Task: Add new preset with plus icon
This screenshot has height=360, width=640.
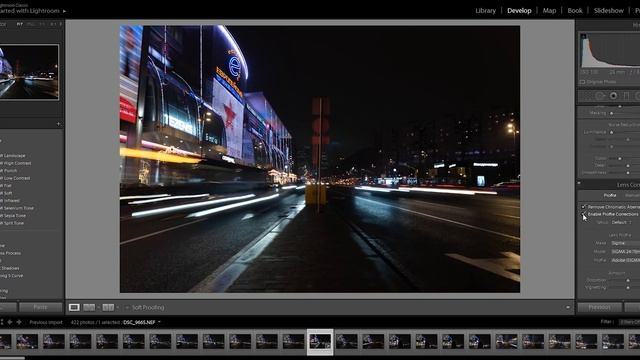Action: (58, 124)
